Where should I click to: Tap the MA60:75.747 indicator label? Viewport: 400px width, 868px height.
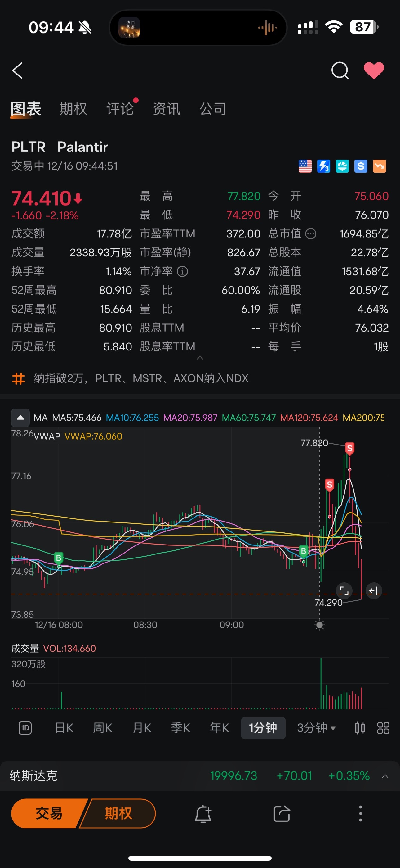[x=249, y=418]
